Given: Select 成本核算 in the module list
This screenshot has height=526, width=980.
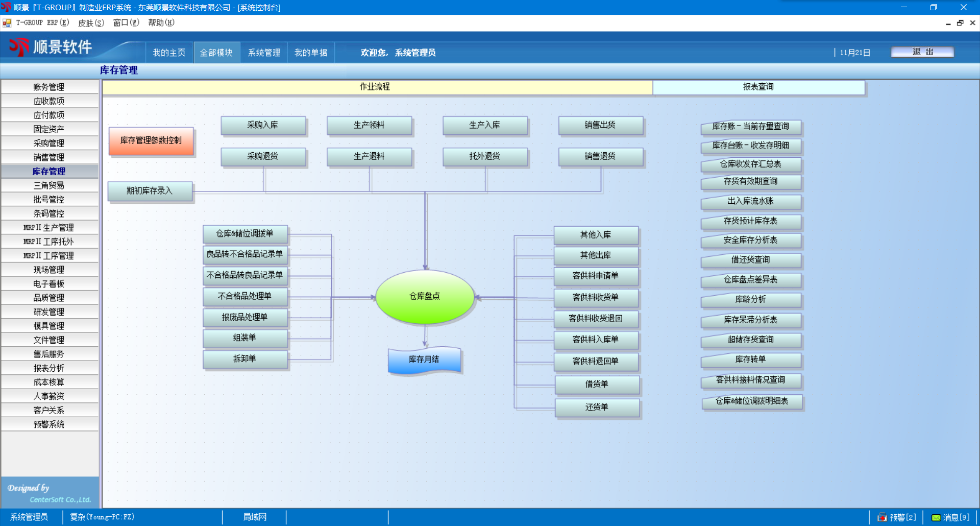Looking at the screenshot, I should point(49,382).
